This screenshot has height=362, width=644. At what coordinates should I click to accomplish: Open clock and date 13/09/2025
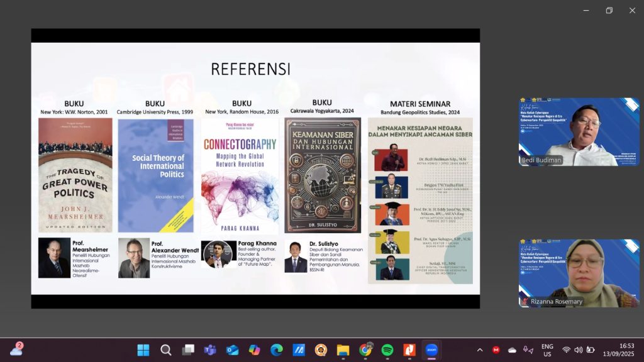click(x=619, y=350)
